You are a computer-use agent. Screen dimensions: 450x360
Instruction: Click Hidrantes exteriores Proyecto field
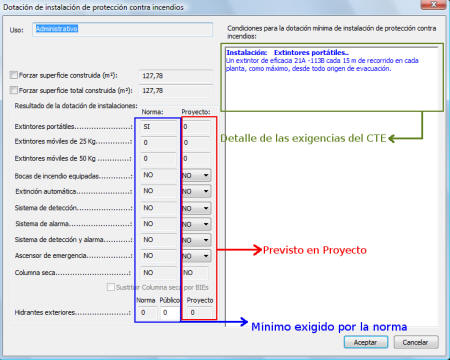point(199,313)
